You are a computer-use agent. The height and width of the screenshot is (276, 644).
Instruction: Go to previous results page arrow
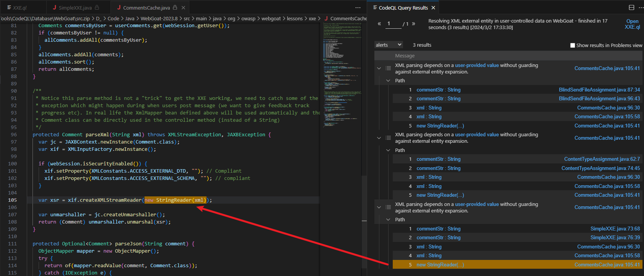379,24
